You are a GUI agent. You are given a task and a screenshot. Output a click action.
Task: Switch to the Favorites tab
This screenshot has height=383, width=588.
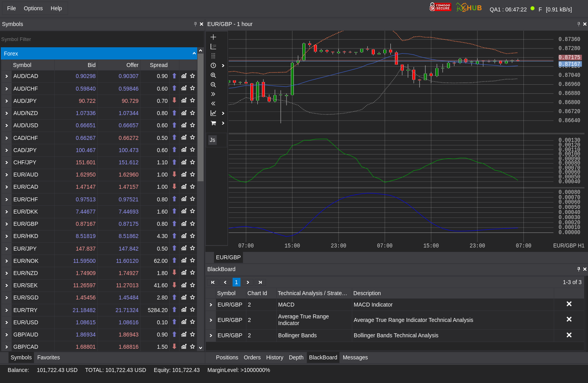[48, 357]
